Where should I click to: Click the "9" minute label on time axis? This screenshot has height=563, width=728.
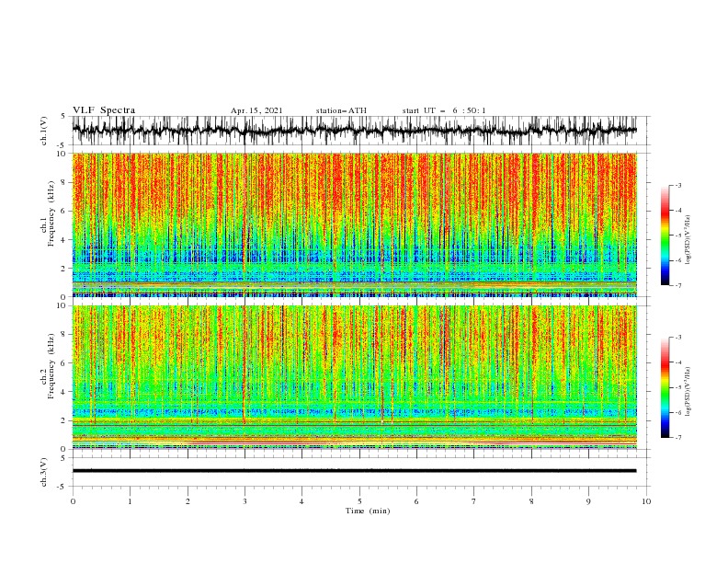(x=588, y=501)
